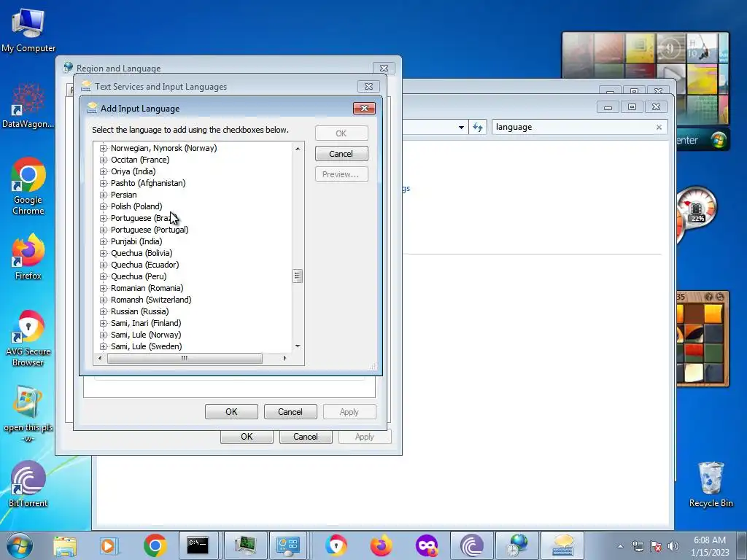Click the Action Center flag tray icon
747x560 pixels.
[x=656, y=546]
